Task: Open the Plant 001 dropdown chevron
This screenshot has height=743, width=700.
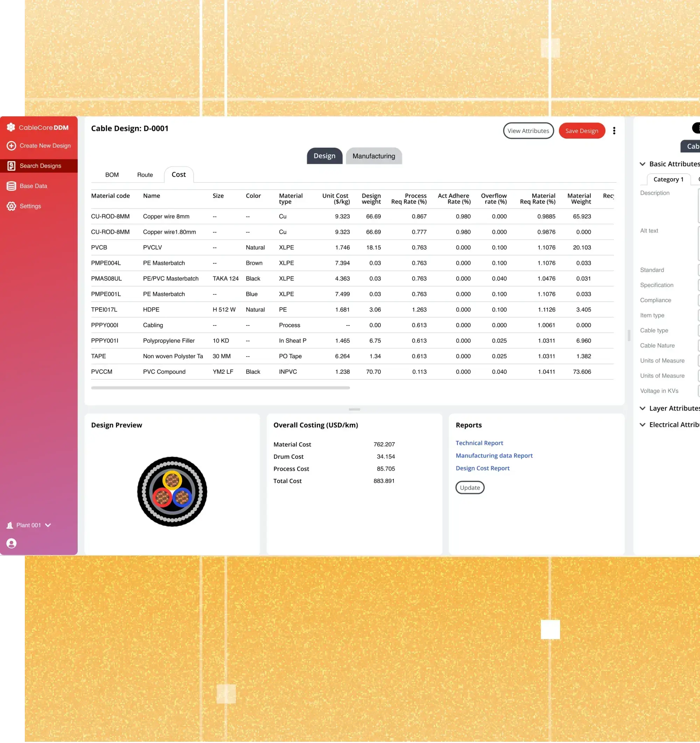Action: [x=48, y=525]
